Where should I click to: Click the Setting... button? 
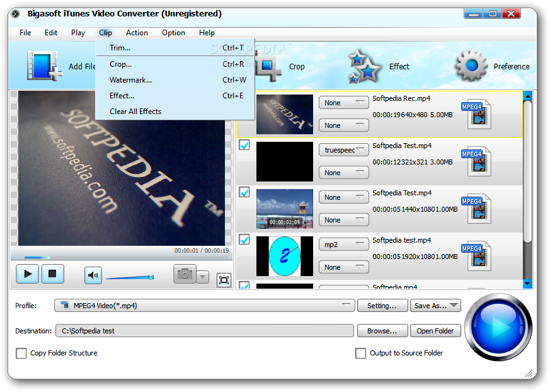pos(382,305)
